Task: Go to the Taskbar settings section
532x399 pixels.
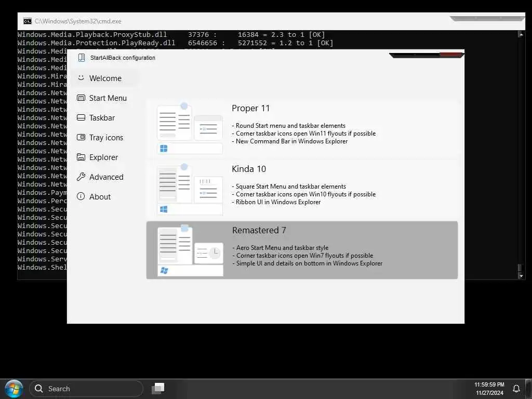Action: 104,118
